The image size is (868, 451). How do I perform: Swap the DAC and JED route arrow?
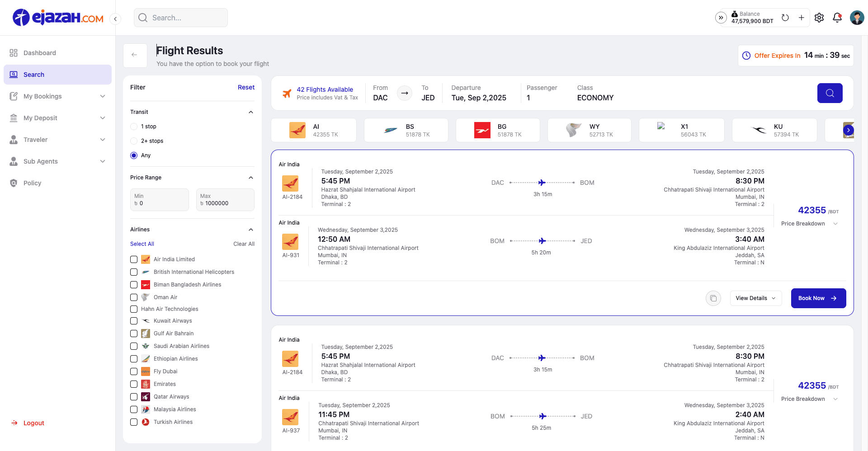click(405, 93)
